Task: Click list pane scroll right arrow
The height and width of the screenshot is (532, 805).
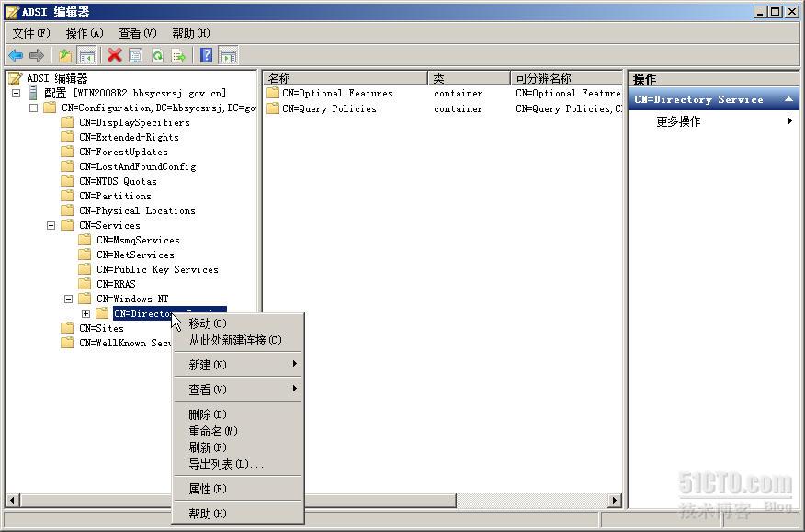Action: [x=615, y=500]
